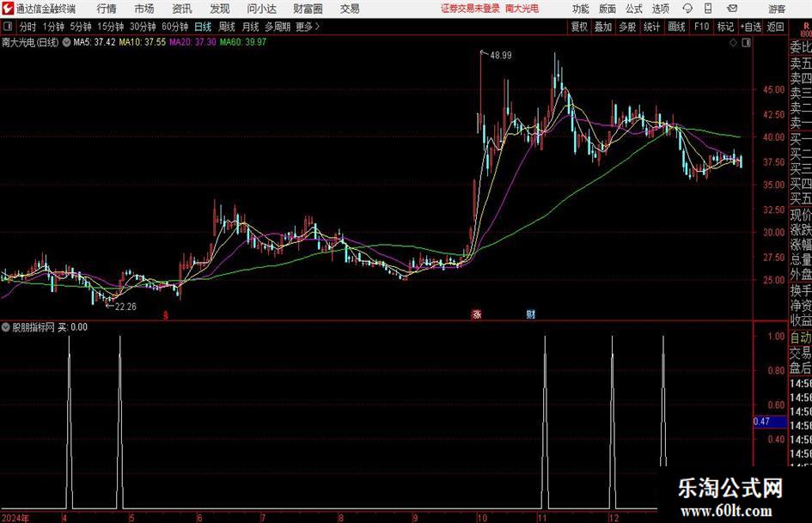Open the 公式 menu
The image size is (812, 523).
(x=634, y=9)
